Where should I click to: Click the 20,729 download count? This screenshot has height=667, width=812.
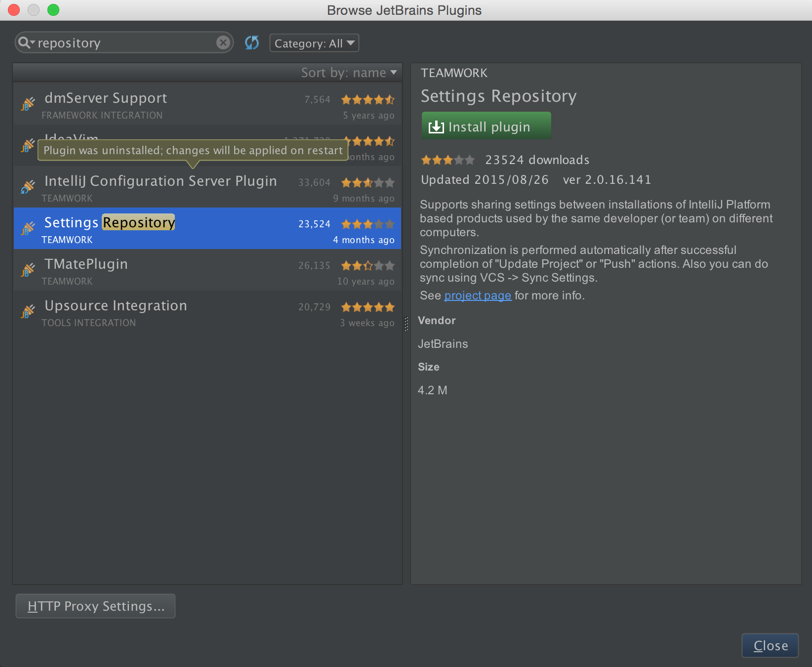coord(314,307)
